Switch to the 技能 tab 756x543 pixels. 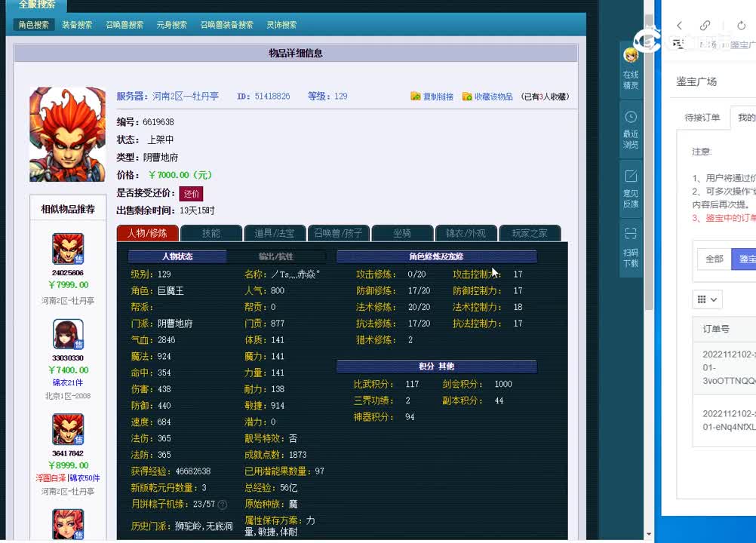(211, 233)
